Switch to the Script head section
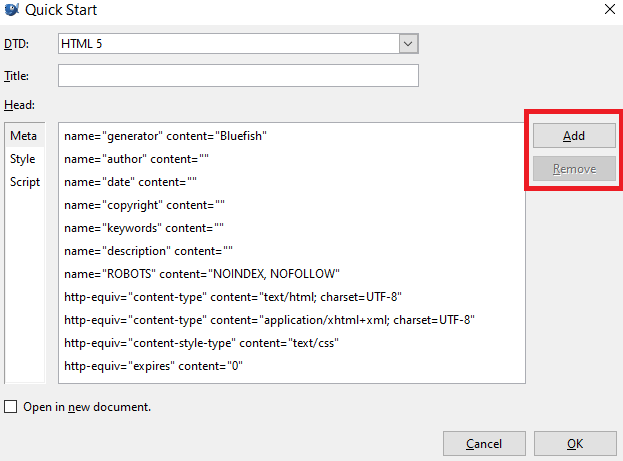Image resolution: width=623 pixels, height=461 pixels. (x=25, y=182)
